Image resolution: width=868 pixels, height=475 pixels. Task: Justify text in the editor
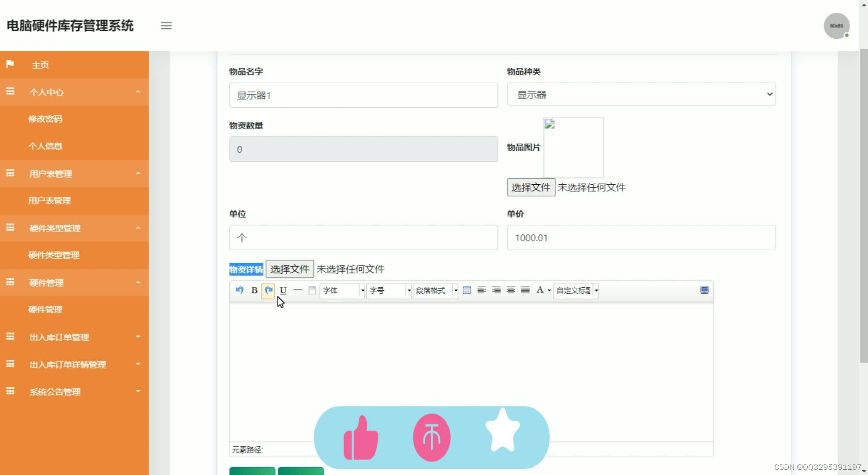pyautogui.click(x=525, y=290)
